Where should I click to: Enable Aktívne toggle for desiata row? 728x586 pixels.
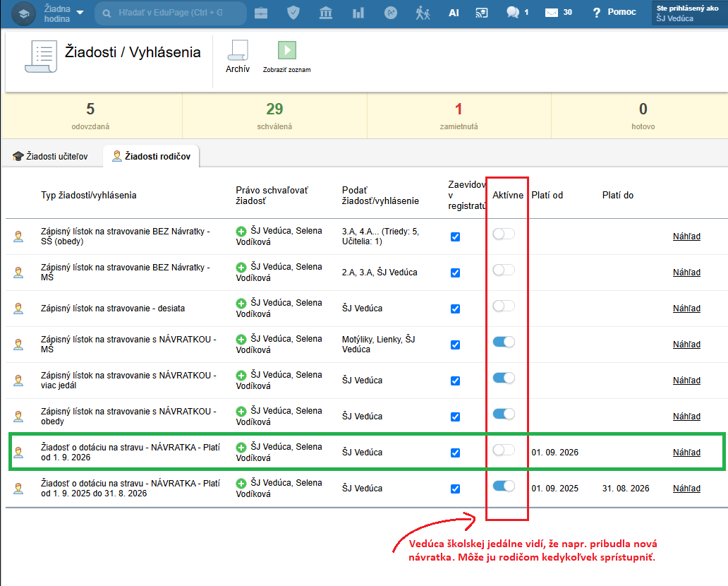[504, 306]
